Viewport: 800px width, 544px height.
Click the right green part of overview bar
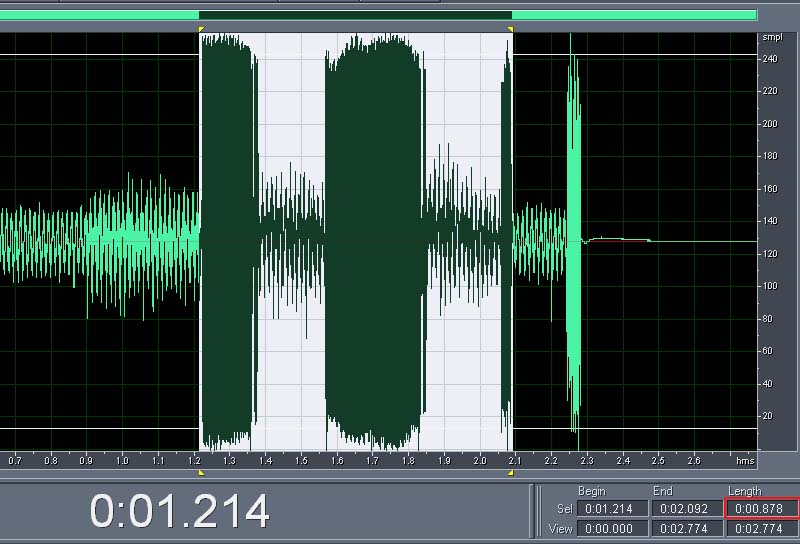pyautogui.click(x=633, y=15)
